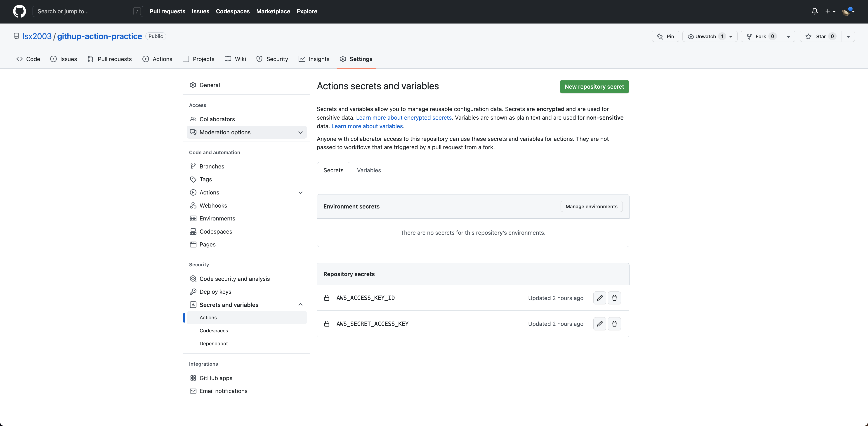
Task: Open General settings in sidebar
Action: [x=247, y=85]
